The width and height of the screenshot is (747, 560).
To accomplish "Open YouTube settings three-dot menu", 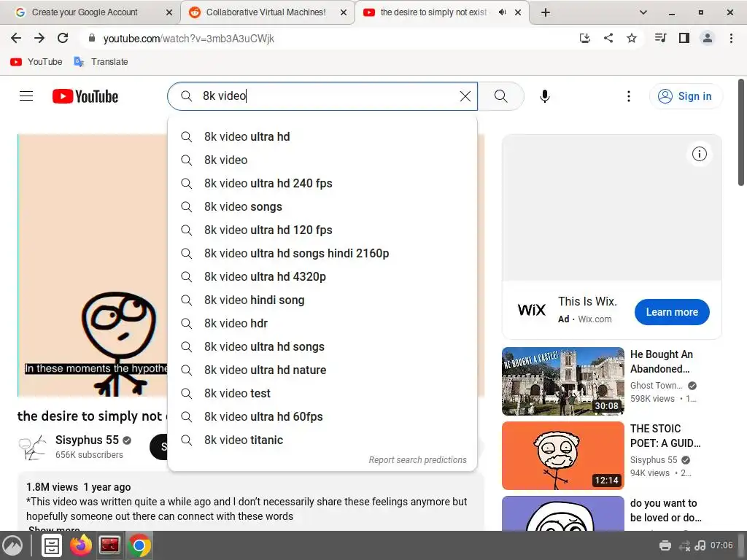I will (629, 96).
